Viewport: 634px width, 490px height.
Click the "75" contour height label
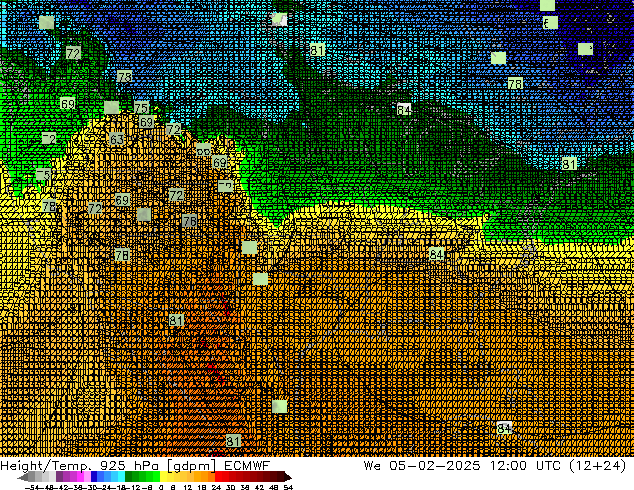click(141, 108)
